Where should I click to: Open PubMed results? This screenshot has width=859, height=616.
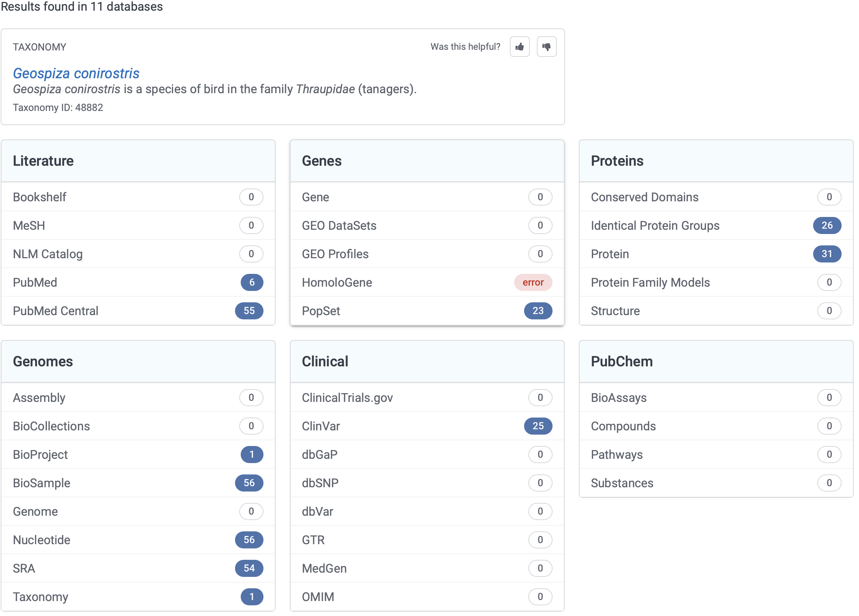point(138,282)
